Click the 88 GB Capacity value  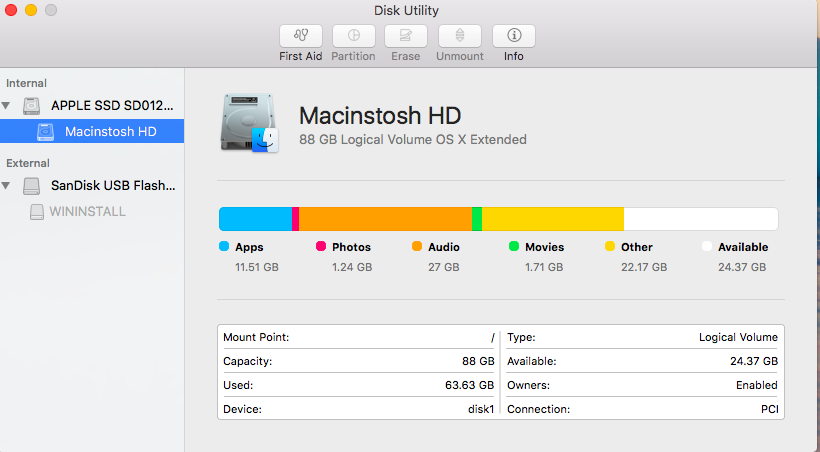pos(478,361)
